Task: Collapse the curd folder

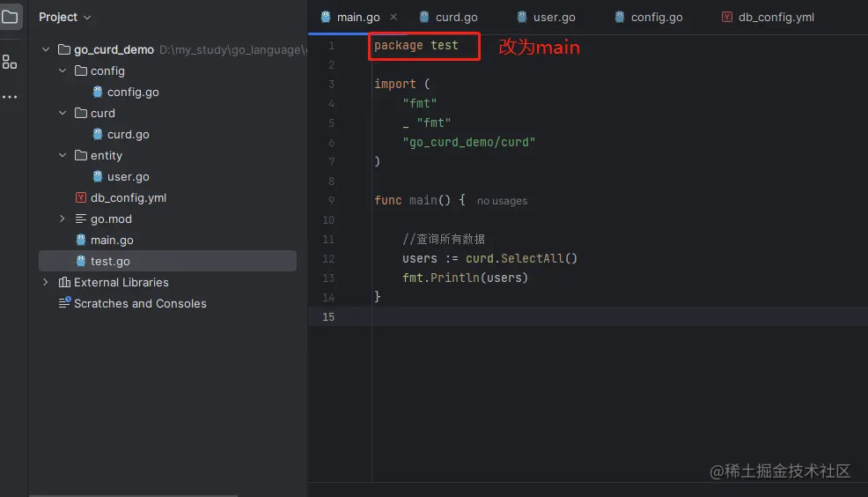Action: (x=63, y=113)
